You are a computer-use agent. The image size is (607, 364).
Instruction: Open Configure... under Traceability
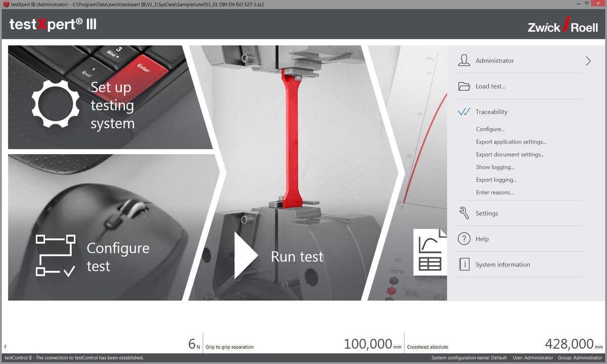(490, 129)
